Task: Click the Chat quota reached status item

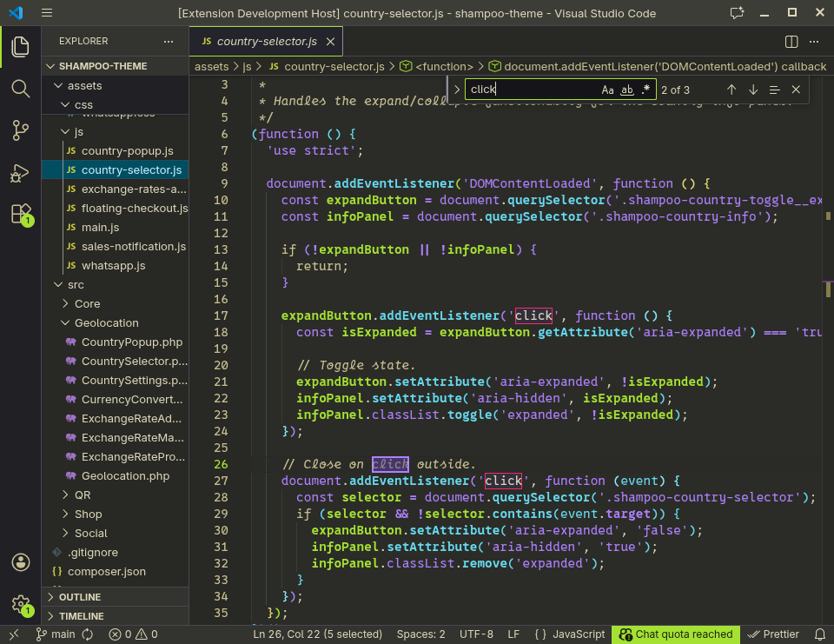Action: (x=675, y=634)
